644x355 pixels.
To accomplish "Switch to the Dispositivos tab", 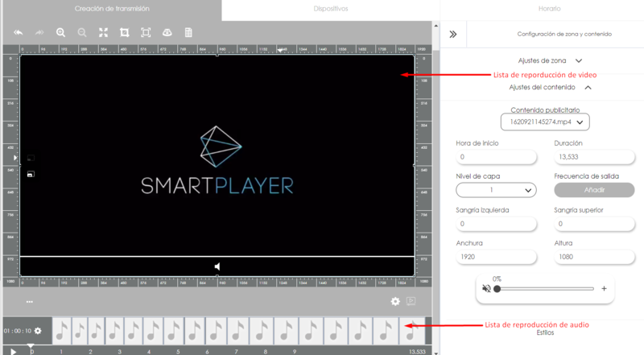I will click(330, 9).
